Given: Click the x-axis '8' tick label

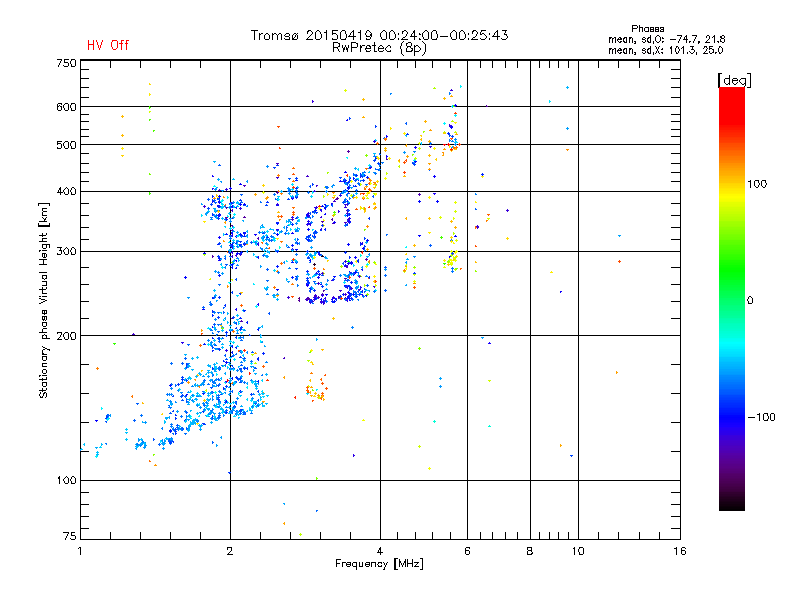Looking at the screenshot, I should [x=530, y=551].
